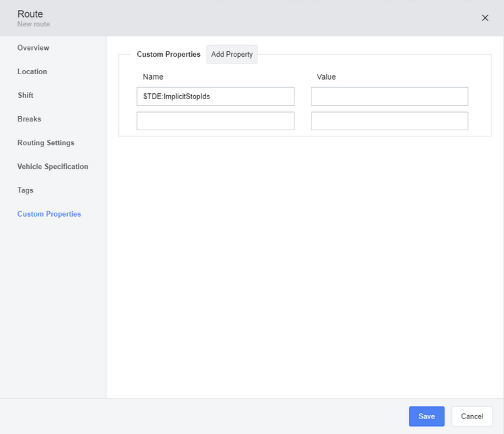Viewport: 504px width, 434px height.
Task: Show the Vehicle Specification section
Action: [53, 167]
